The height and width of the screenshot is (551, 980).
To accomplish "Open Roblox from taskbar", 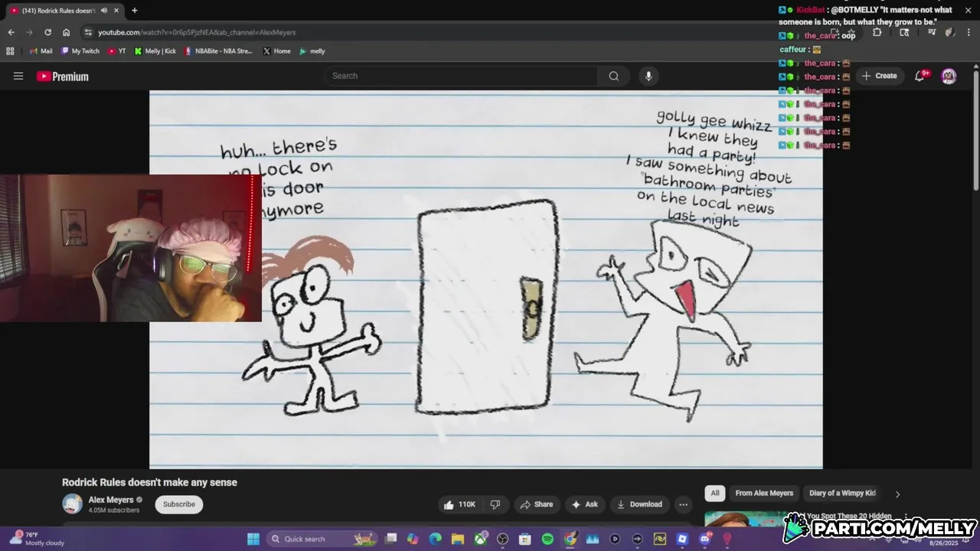I will tap(682, 539).
